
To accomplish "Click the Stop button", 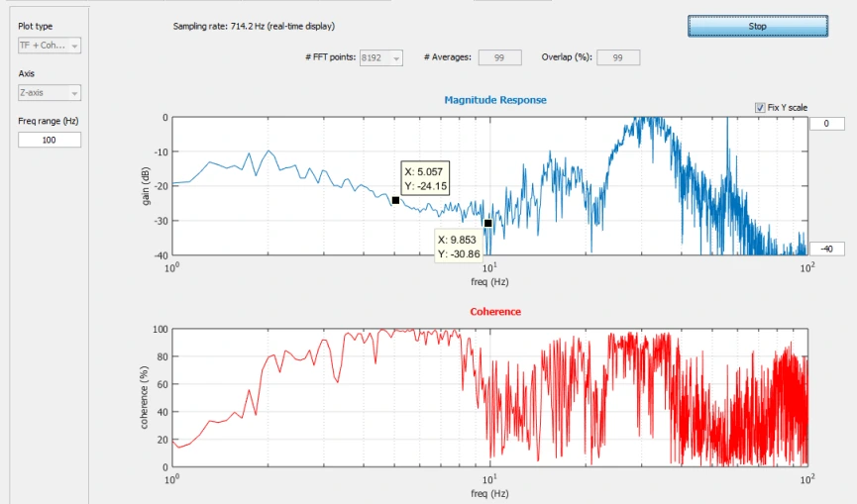I will tap(758, 26).
